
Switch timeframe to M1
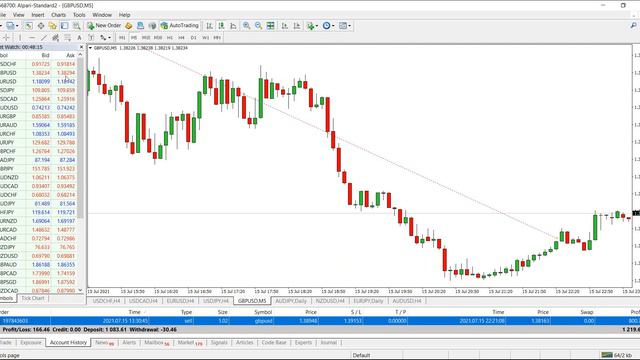tap(122, 38)
